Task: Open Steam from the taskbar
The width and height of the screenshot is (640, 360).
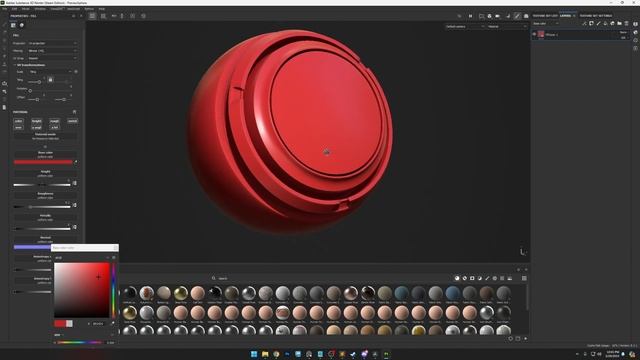Action: coord(353,354)
